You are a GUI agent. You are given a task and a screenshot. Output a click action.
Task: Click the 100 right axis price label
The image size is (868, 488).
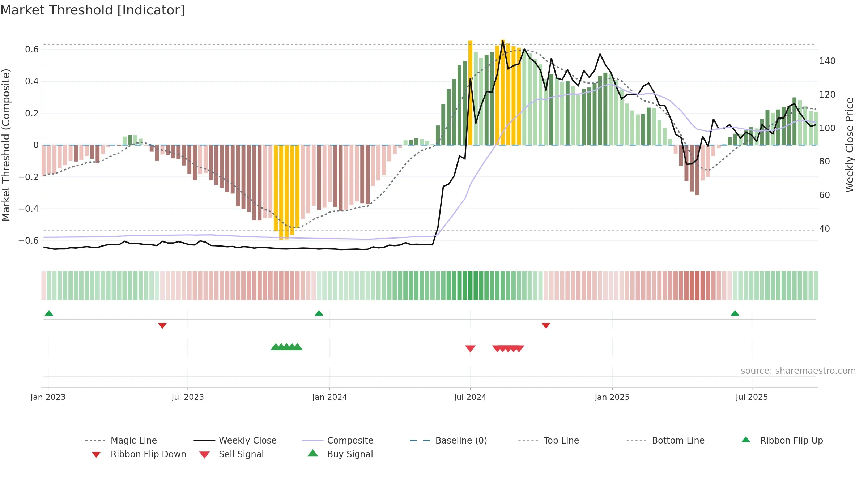(x=827, y=128)
